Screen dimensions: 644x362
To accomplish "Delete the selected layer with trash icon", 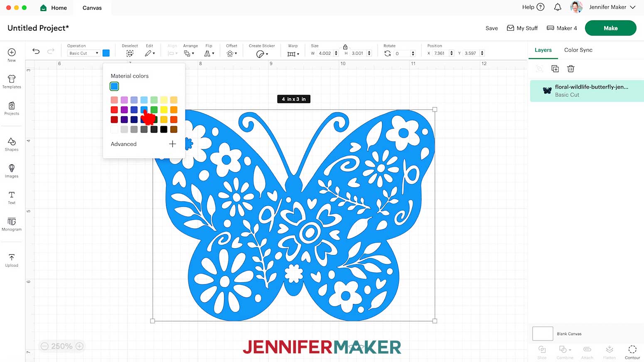I will point(571,69).
